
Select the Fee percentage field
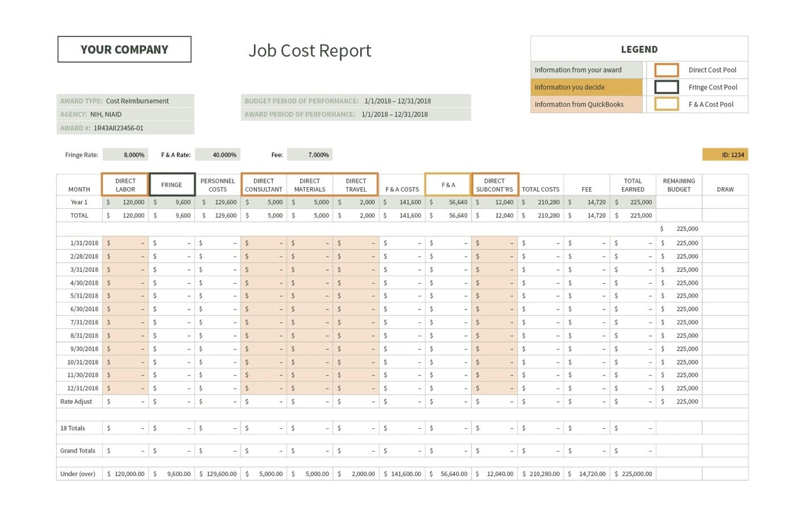309,154
